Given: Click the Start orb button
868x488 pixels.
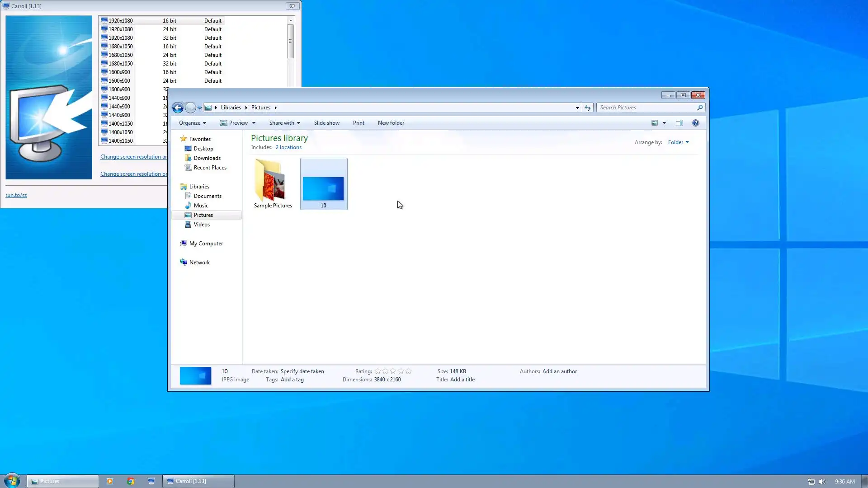Looking at the screenshot, I should pos(12,481).
